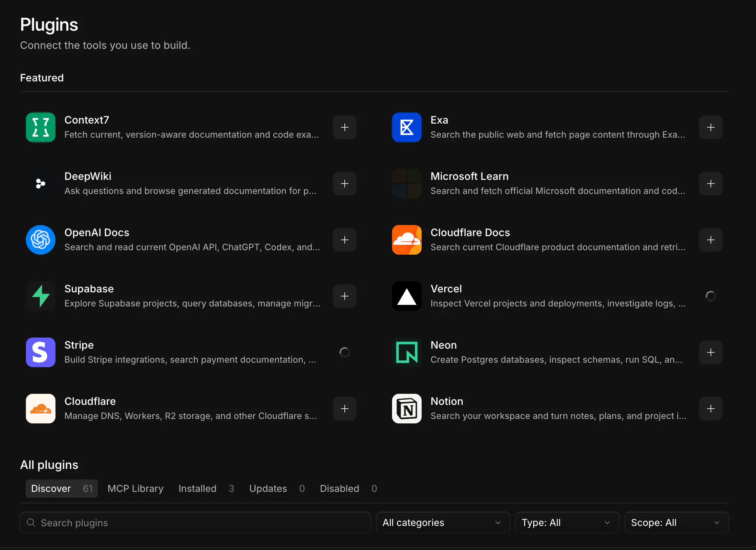Click 'Explore Supabase projects' description text
This screenshot has height=550, width=756.
point(192,303)
